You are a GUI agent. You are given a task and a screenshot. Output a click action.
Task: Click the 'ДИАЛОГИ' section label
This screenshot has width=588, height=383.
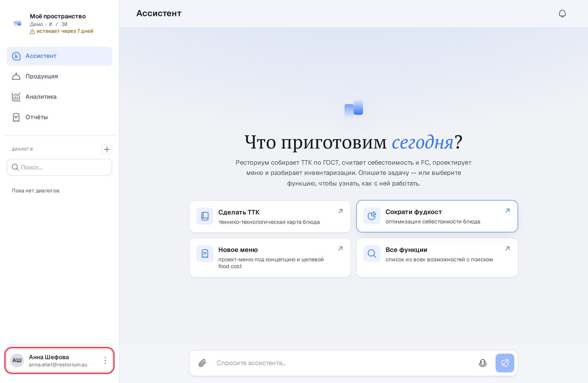point(22,149)
